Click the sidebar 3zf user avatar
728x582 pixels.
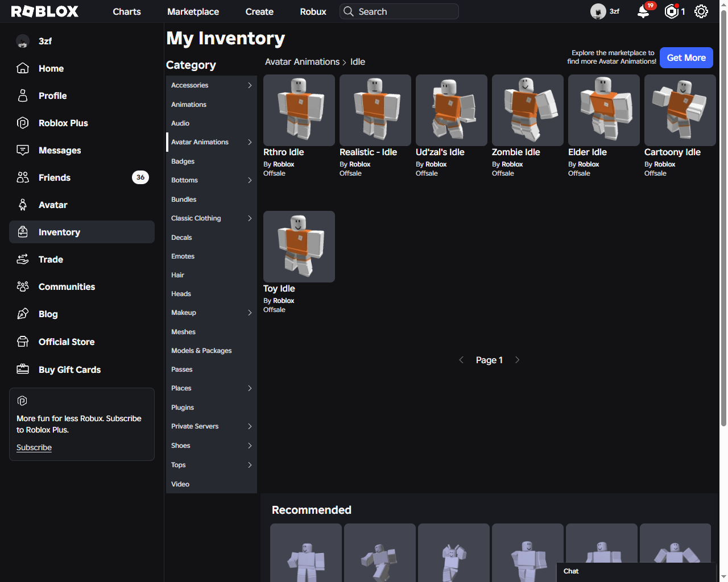coord(23,41)
